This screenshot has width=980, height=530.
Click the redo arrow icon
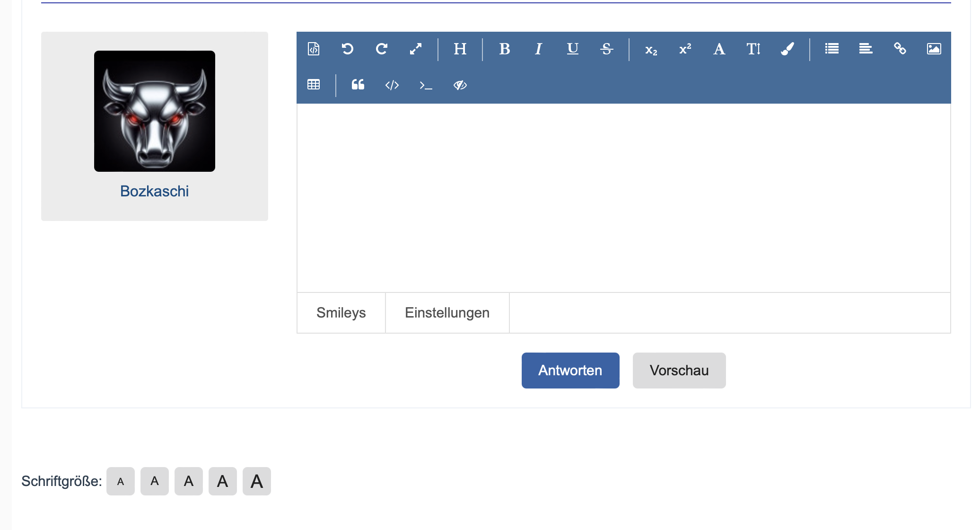pos(382,49)
